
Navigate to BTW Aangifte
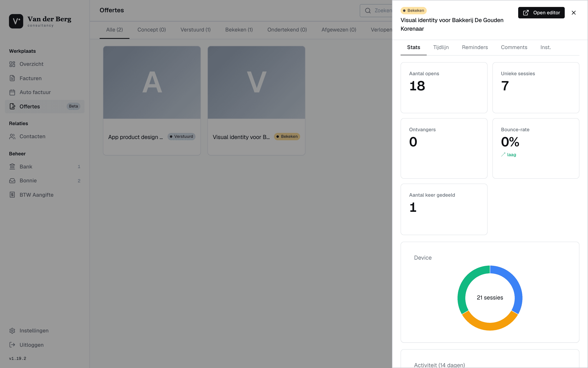(45, 195)
